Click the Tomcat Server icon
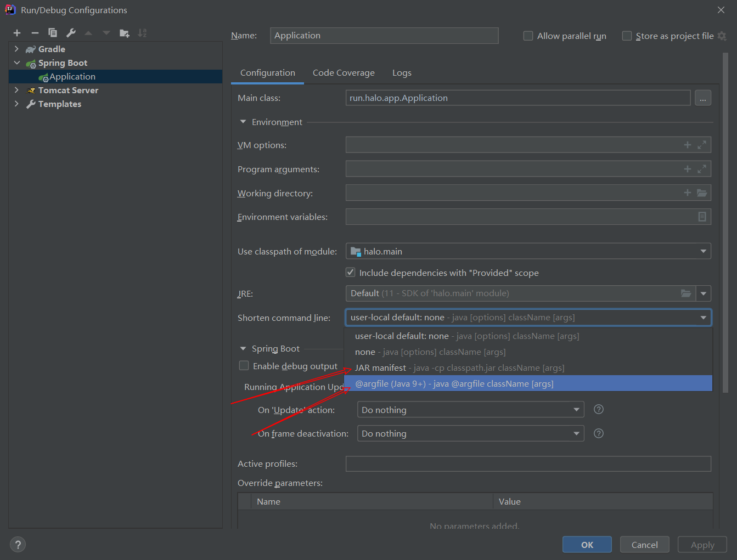The image size is (737, 560). pyautogui.click(x=31, y=90)
